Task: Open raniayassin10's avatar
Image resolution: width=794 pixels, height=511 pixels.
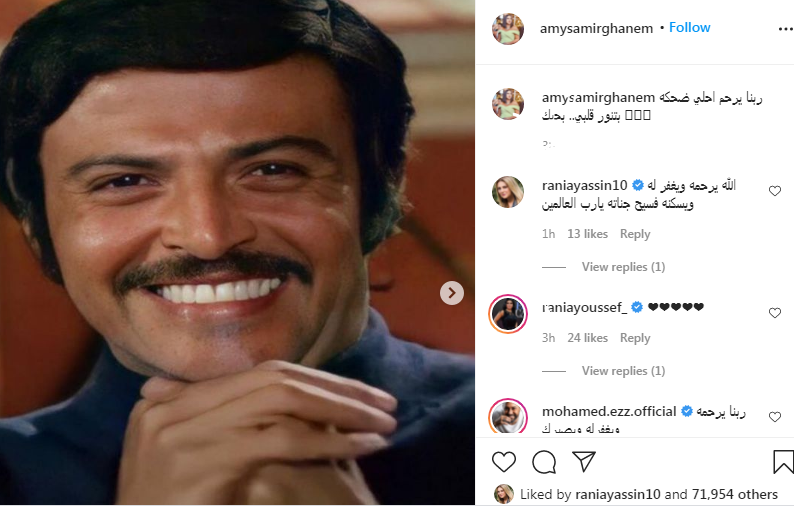Action: pos(508,191)
